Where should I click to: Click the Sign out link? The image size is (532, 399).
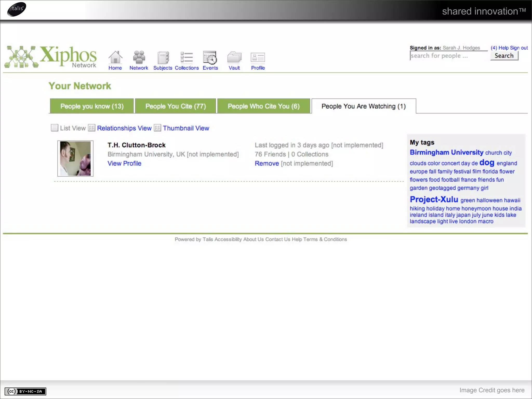click(x=519, y=48)
